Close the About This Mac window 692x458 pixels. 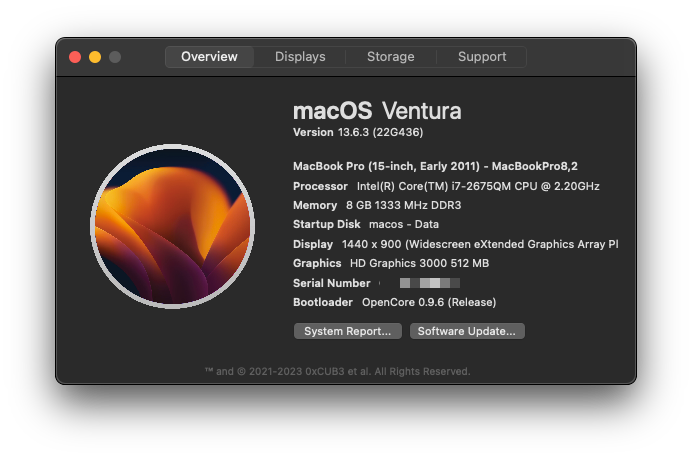(75, 57)
